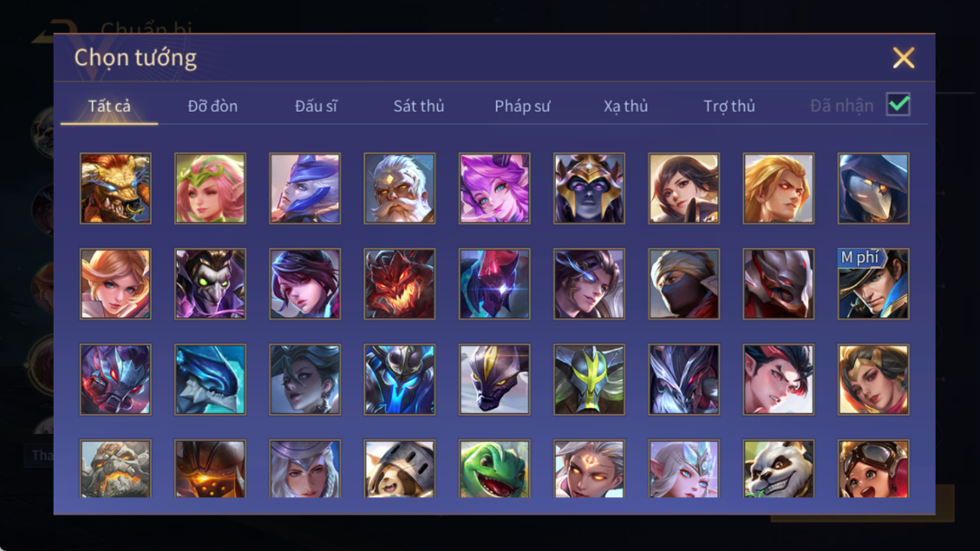Viewport: 980px width, 551px height.
Task: Show the 'Pháp sư' hero category
Action: pos(522,106)
